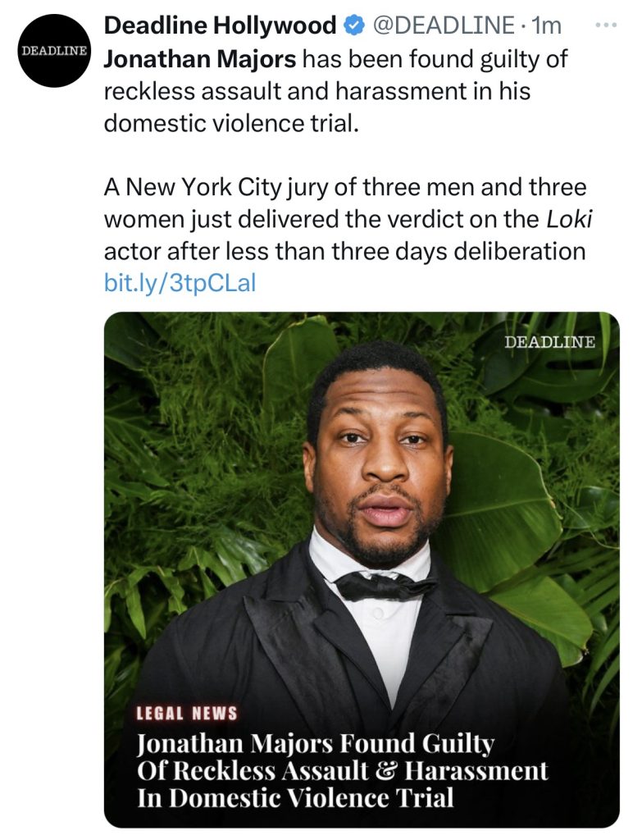This screenshot has width=642, height=840.
Task: Click the 'A New York City jury' sentence
Action: [344, 187]
